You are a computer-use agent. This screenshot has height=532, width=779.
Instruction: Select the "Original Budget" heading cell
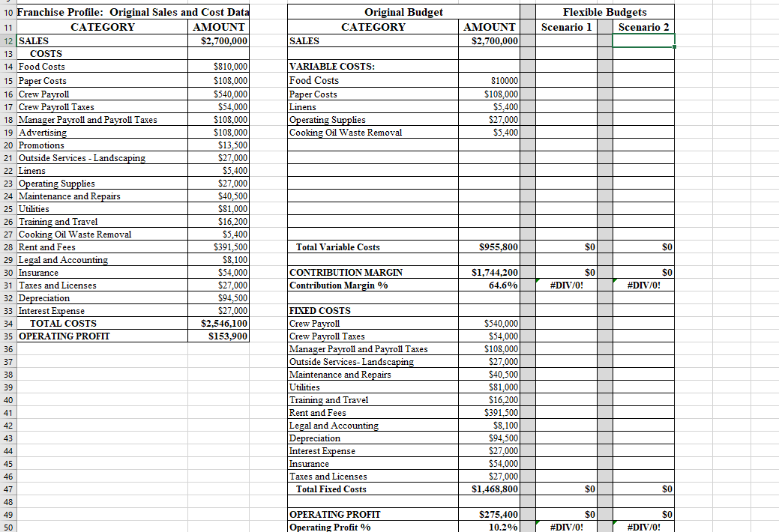403,12
